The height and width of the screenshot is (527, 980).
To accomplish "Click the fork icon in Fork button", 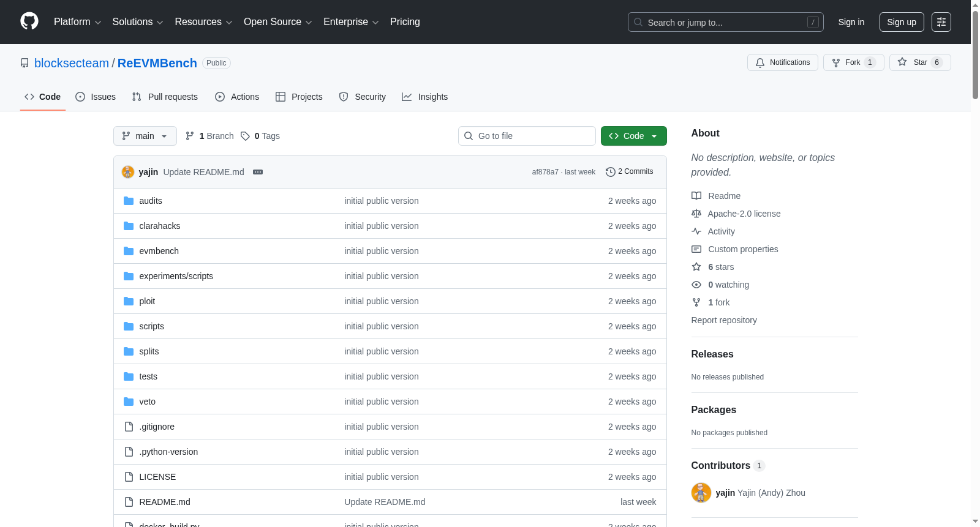I will coord(836,62).
